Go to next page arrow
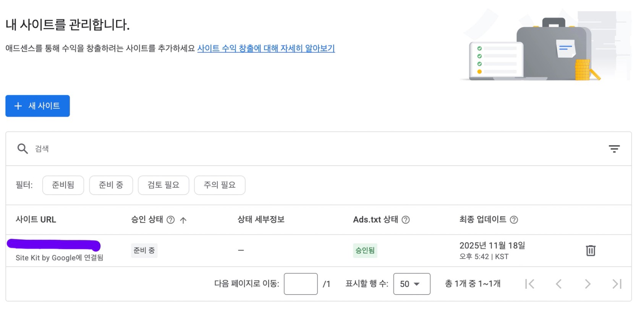 [x=587, y=284]
